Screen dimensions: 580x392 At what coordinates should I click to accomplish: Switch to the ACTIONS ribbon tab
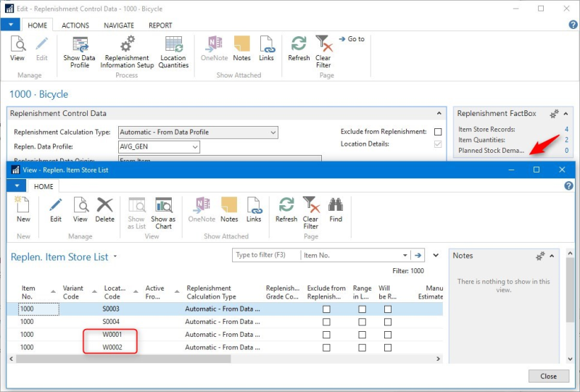[x=75, y=25]
